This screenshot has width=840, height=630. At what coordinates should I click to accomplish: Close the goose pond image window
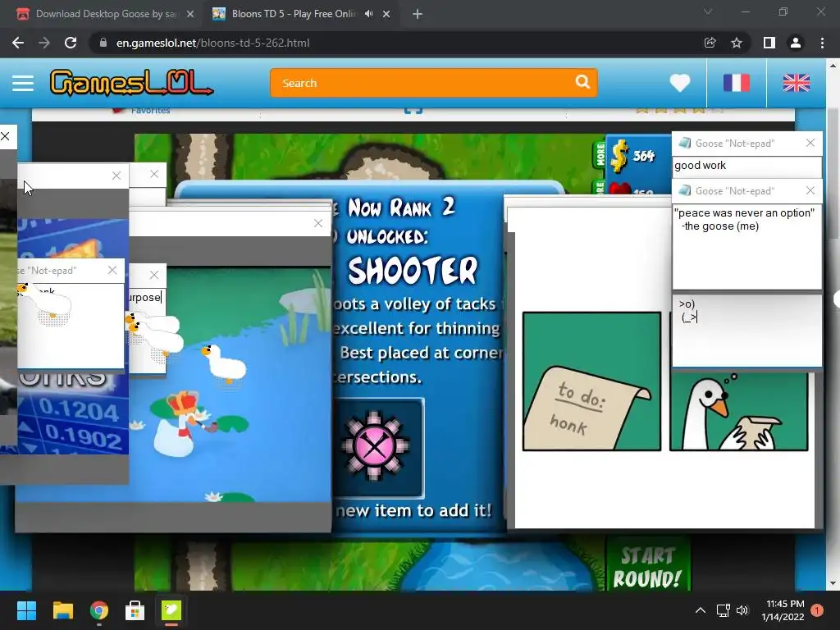tap(318, 223)
